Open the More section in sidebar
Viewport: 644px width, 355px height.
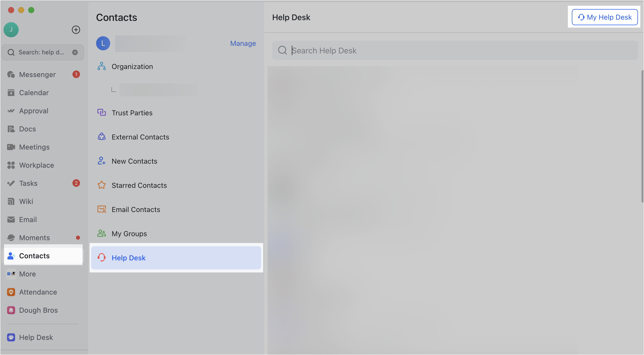pyautogui.click(x=27, y=274)
